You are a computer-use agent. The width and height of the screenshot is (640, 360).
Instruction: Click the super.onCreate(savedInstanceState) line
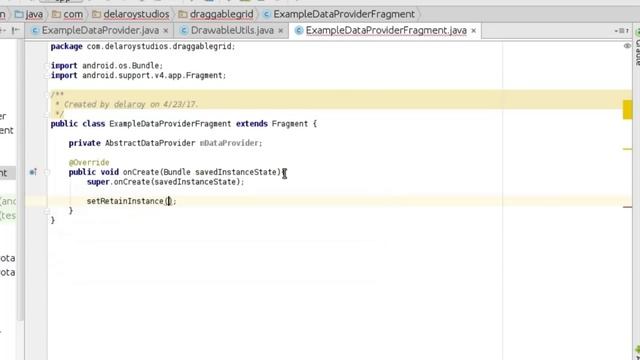coord(165,182)
